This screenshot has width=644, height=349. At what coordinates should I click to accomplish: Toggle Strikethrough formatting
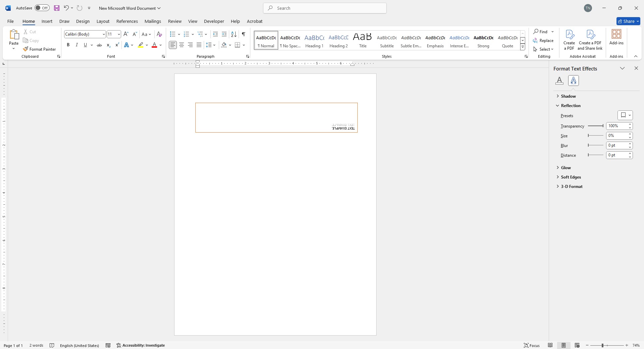coord(99,45)
